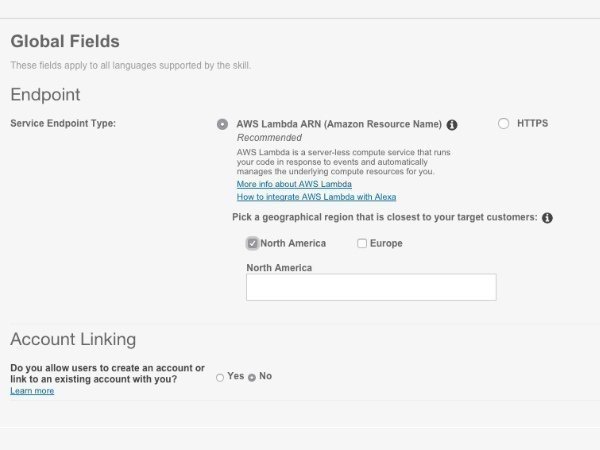Click the info icon beside AWS Lambda ARN

pyautogui.click(x=452, y=125)
